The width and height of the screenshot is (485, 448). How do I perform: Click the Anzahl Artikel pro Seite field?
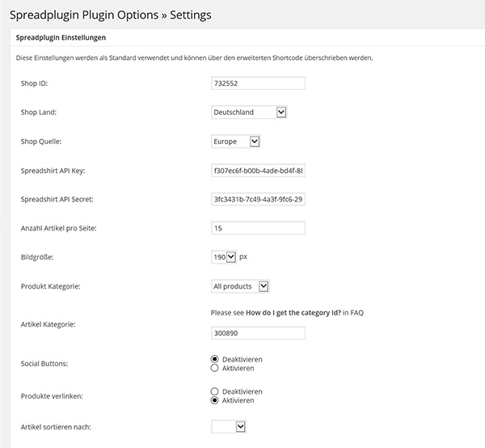point(258,228)
